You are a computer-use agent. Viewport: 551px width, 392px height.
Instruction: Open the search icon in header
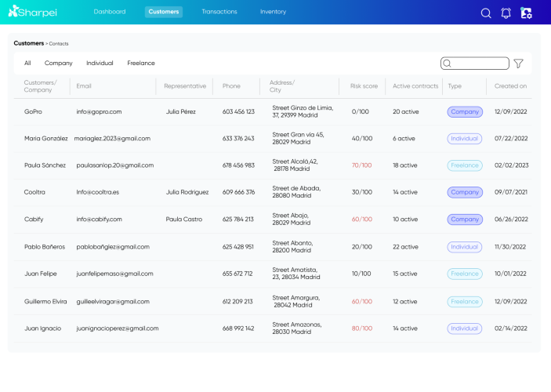(x=486, y=13)
